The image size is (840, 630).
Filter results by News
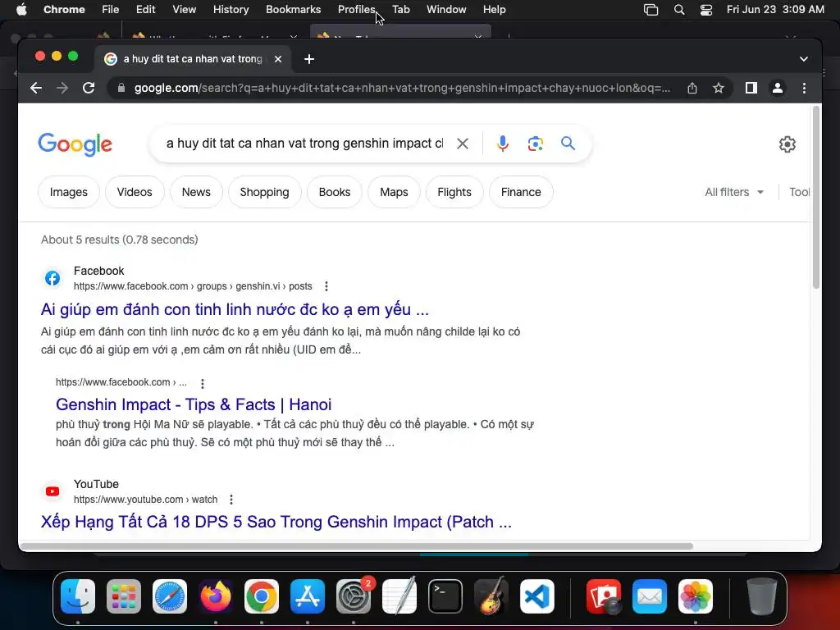(196, 192)
